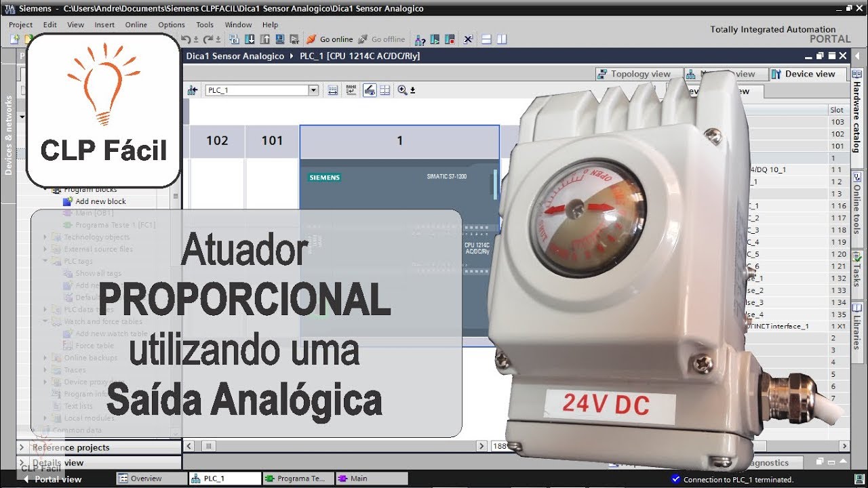Click the Go online button
This screenshot has width=868, height=488.
[330, 39]
